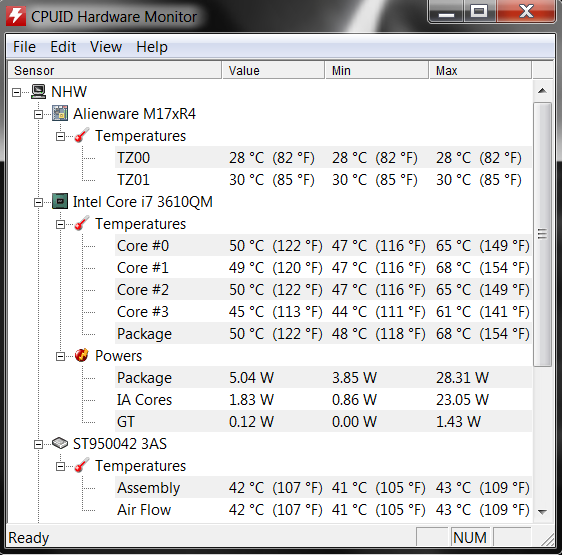The width and height of the screenshot is (562, 555).
Task: Click the 23.05 W max IA Cores value
Action: click(x=462, y=399)
